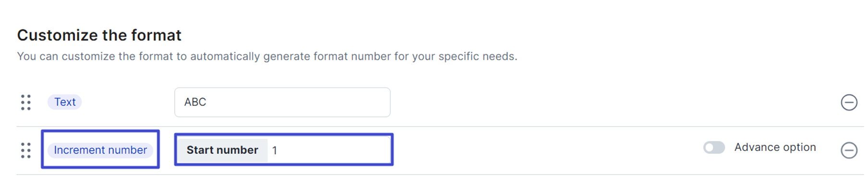The height and width of the screenshot is (183, 868).
Task: Delete ABC text segment via circled minus
Action: (x=849, y=102)
